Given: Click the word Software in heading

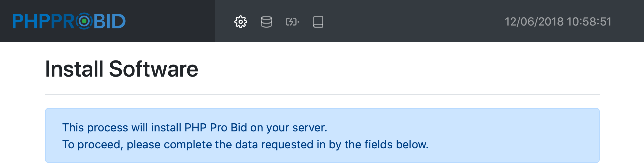Looking at the screenshot, I should point(153,69).
